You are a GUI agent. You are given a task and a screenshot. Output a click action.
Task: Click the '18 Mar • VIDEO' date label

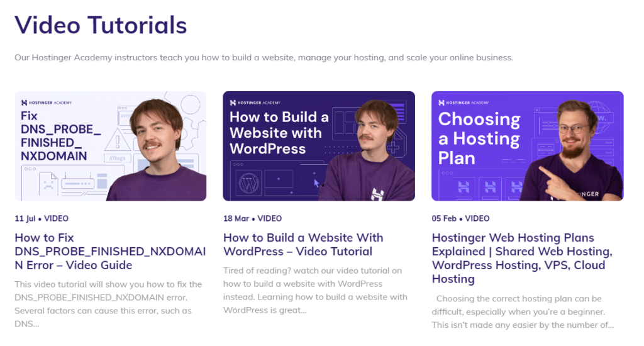click(253, 219)
